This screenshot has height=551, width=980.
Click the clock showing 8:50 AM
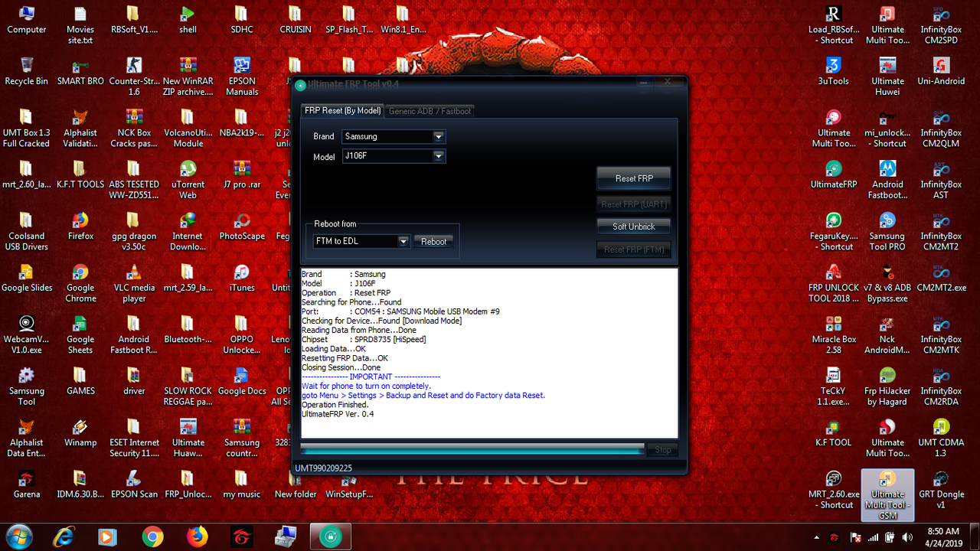pos(942,537)
